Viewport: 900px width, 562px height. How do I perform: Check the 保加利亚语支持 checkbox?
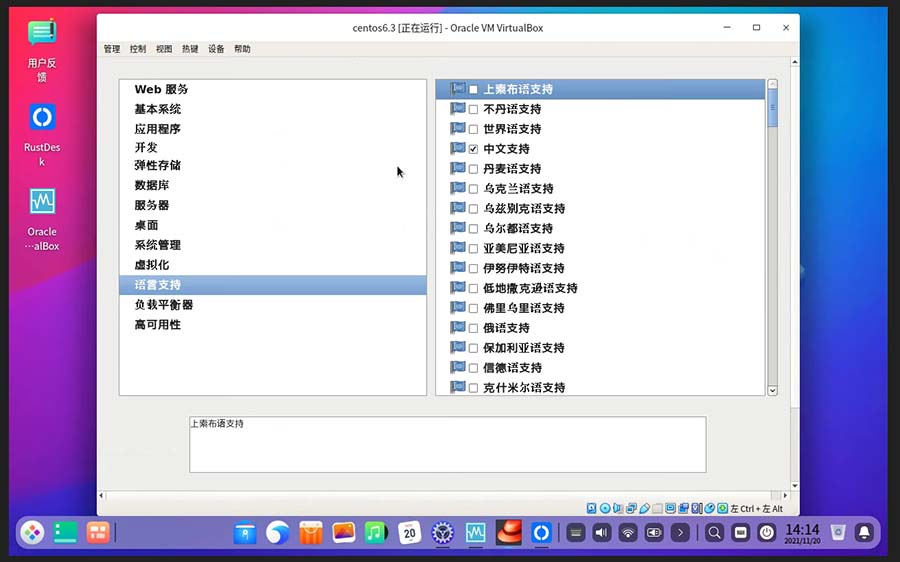pyautogui.click(x=474, y=348)
